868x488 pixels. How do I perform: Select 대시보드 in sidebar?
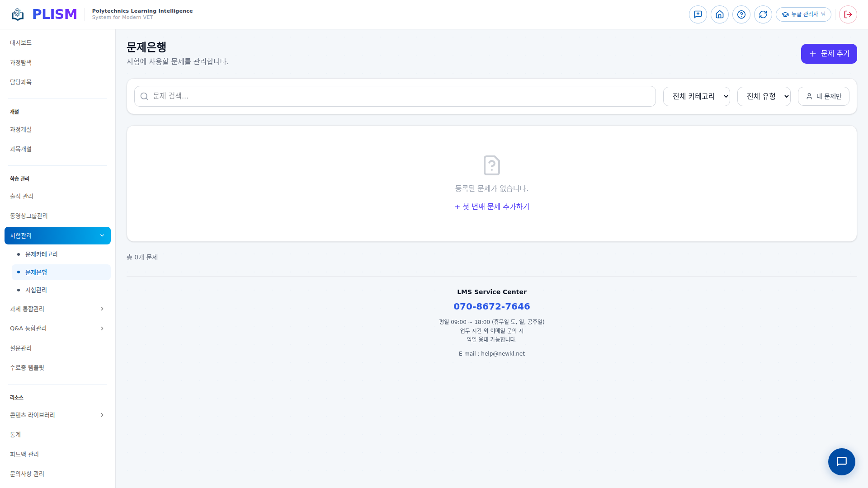(x=21, y=42)
